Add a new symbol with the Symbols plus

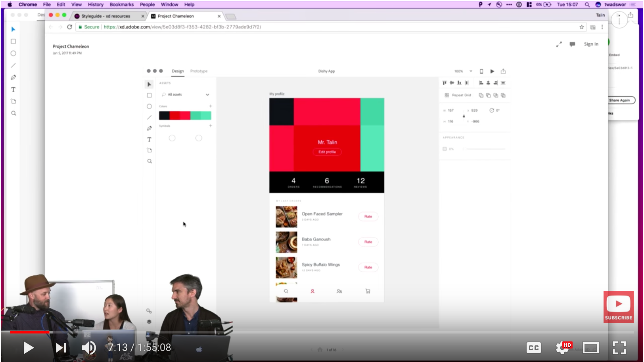211,126
